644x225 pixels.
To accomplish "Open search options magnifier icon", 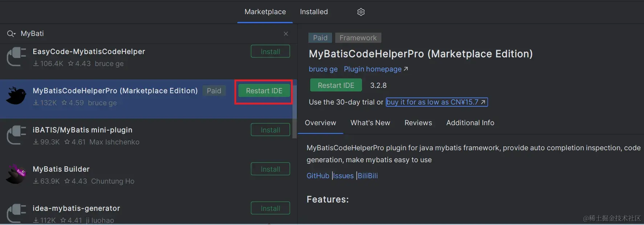I will pyautogui.click(x=11, y=34).
